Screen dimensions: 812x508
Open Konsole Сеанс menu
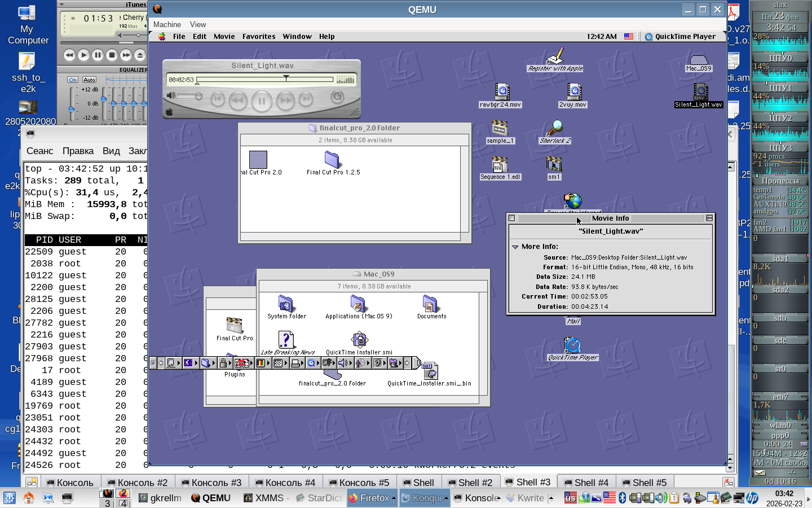39,151
